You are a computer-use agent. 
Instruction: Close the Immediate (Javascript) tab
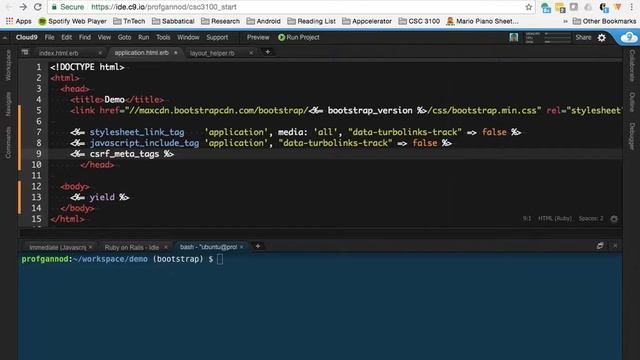(91, 247)
